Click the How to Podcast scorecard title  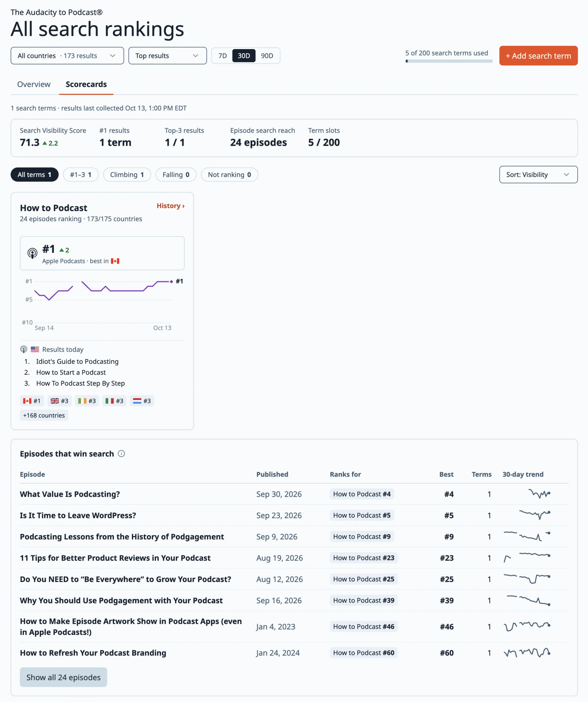click(54, 208)
